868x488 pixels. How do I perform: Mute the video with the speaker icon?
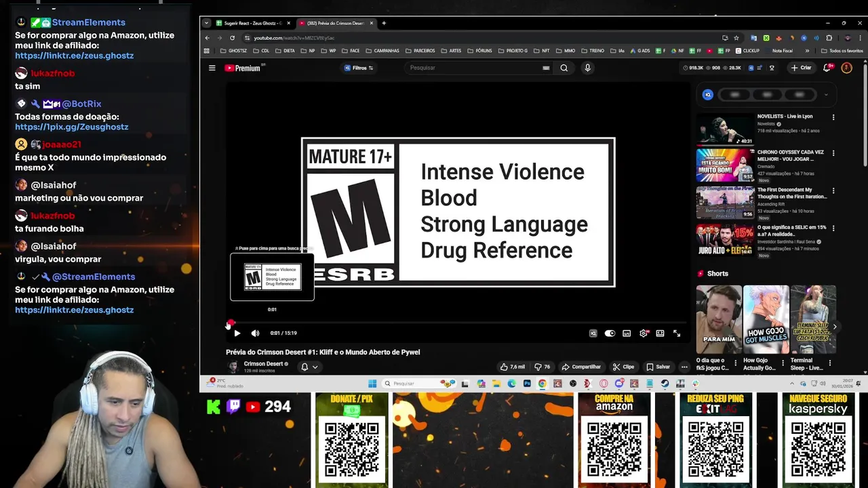click(255, 333)
